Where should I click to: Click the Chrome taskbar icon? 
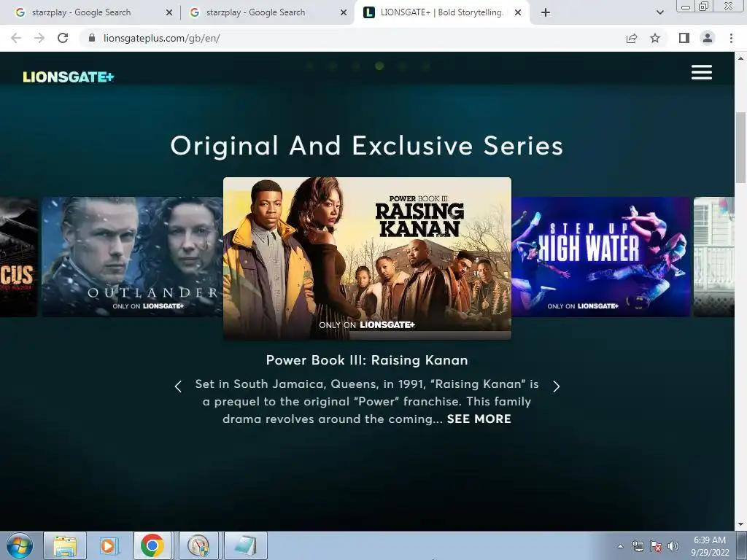(152, 545)
